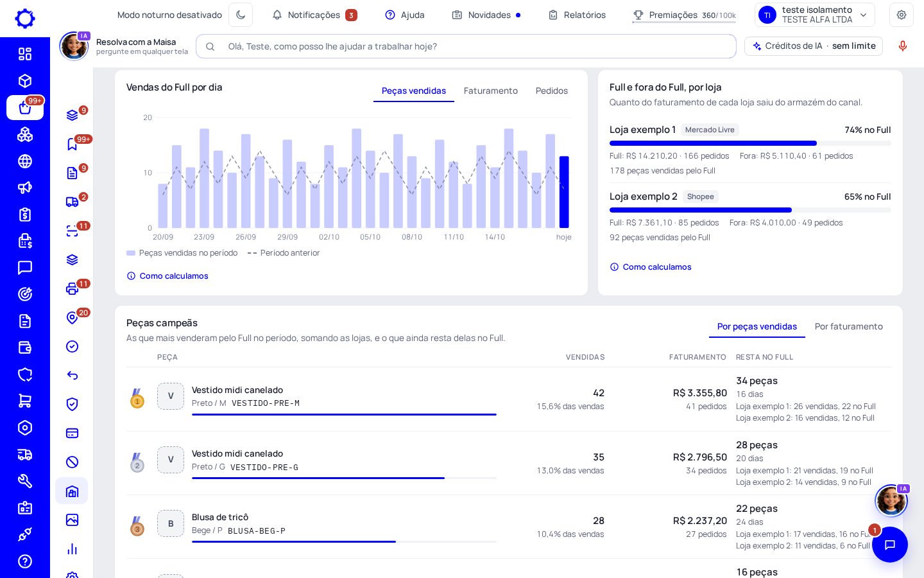The width and height of the screenshot is (924, 578).
Task: Open the chat bubble button at bottom right
Action: tap(890, 545)
